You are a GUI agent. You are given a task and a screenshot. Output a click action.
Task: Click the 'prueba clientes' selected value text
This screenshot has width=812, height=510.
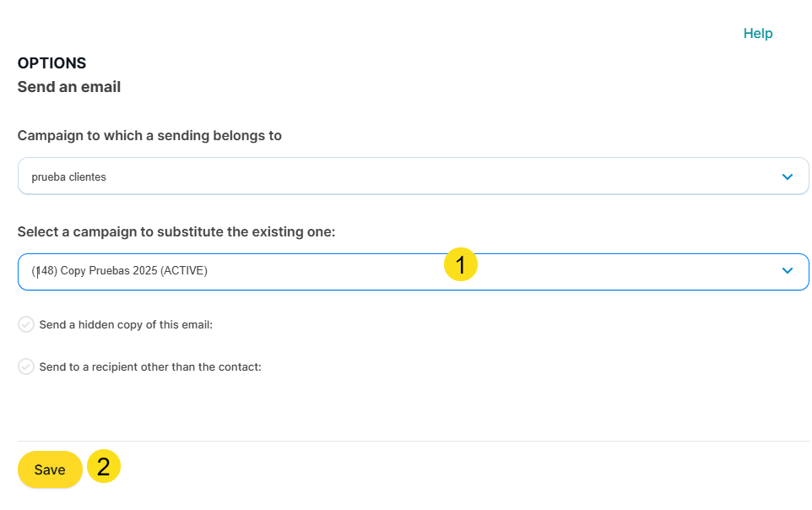click(68, 176)
